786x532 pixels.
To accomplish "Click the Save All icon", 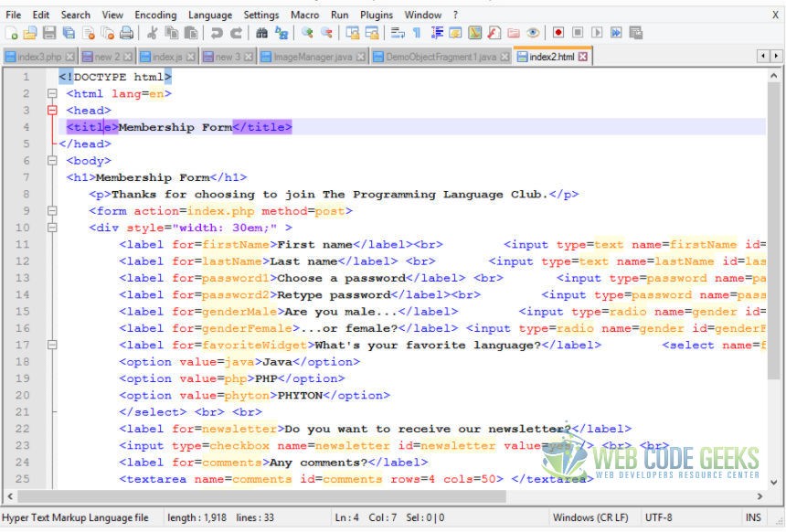I will (69, 33).
